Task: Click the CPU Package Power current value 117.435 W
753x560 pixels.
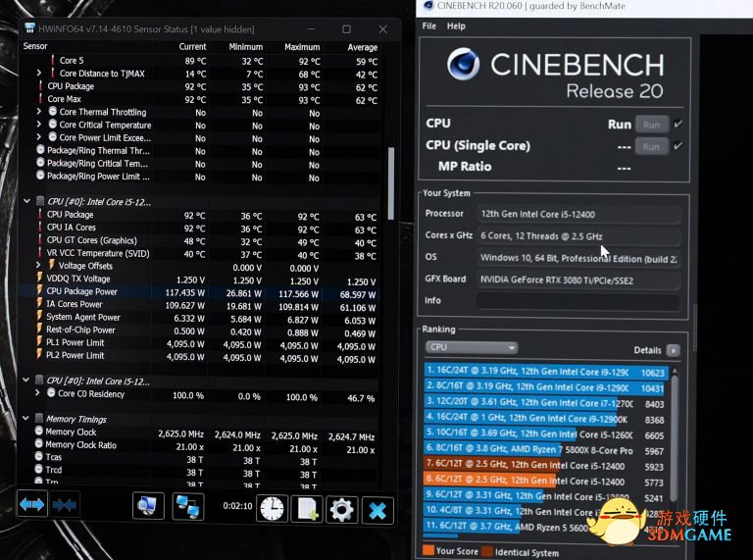Action: point(185,292)
